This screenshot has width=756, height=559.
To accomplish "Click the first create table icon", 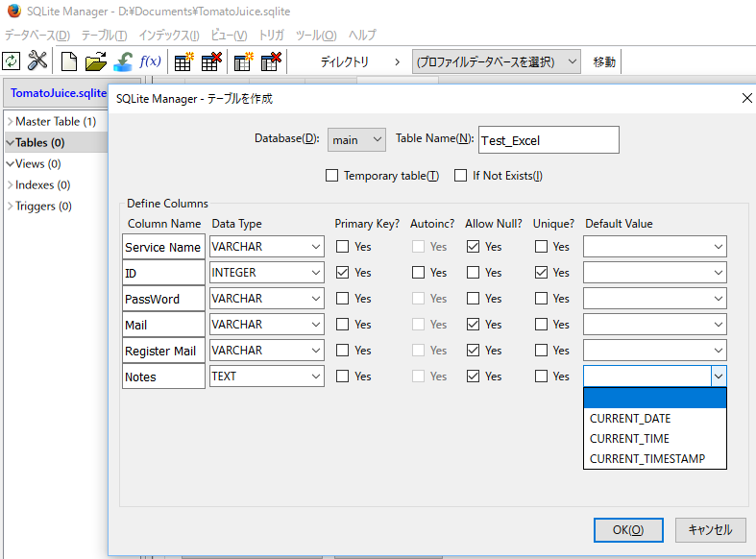I will [183, 61].
